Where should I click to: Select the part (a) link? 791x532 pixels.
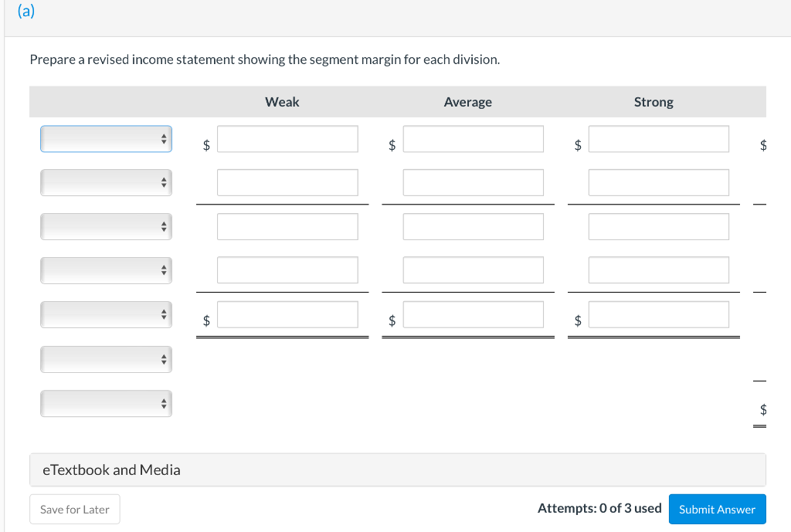point(27,12)
